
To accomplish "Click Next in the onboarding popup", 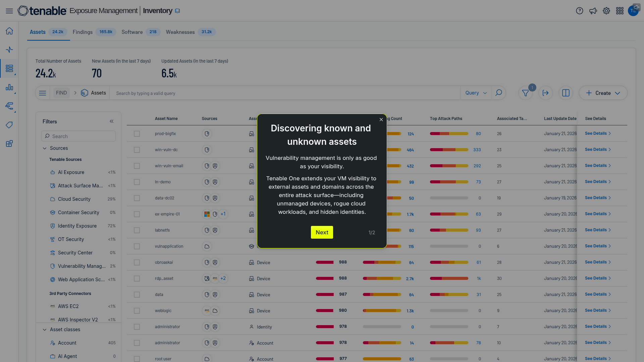I will pos(322,232).
